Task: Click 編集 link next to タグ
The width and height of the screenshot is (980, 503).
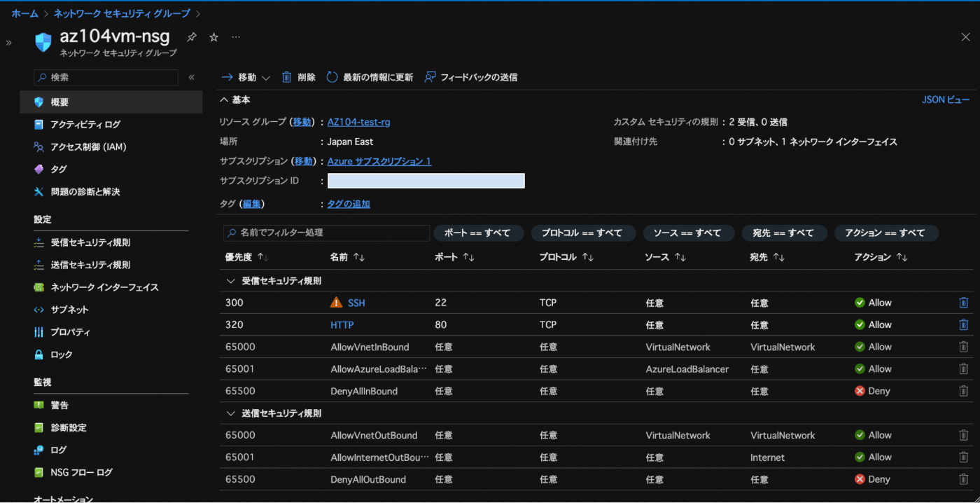Action: (251, 204)
